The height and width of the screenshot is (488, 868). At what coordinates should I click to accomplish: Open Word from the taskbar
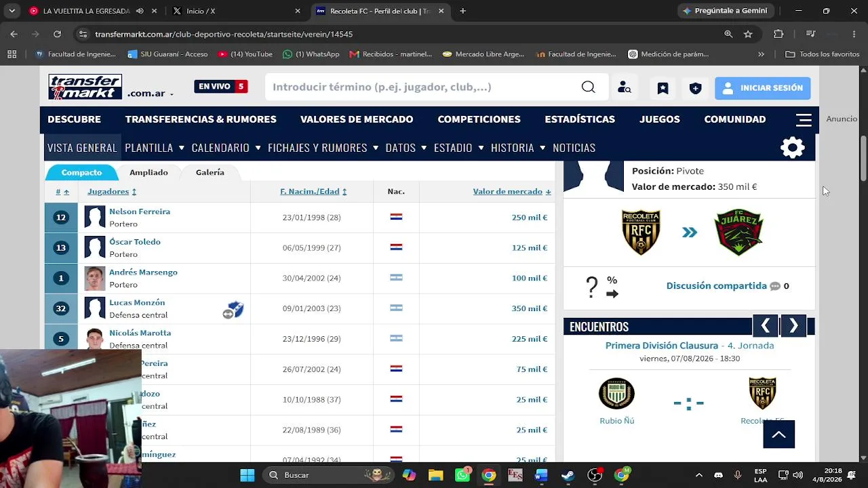tap(541, 475)
